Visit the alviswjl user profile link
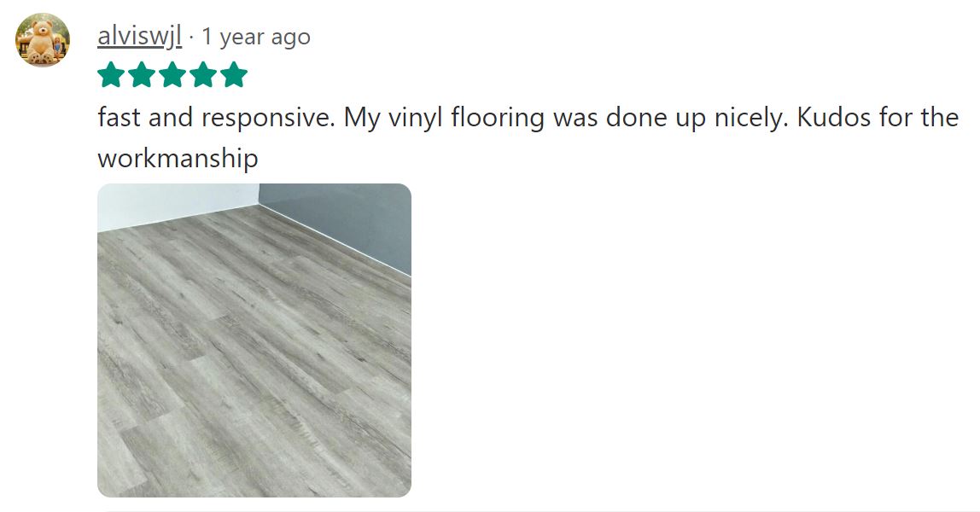 (x=139, y=38)
